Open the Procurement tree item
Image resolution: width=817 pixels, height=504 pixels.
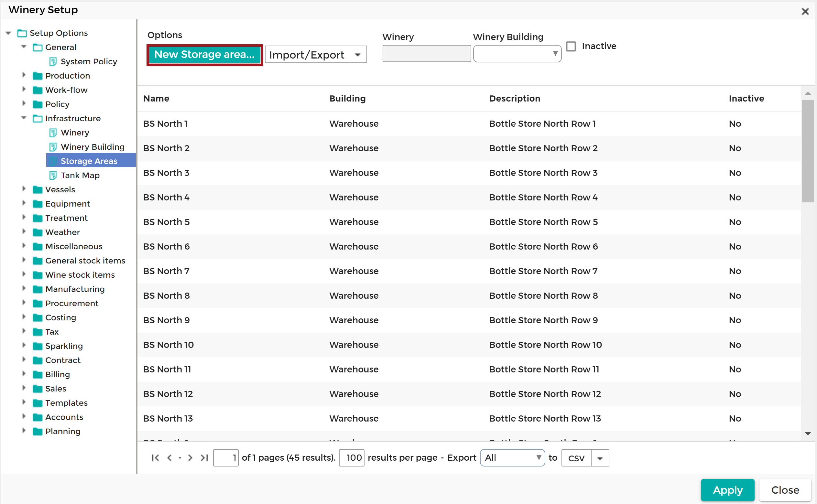pos(72,303)
